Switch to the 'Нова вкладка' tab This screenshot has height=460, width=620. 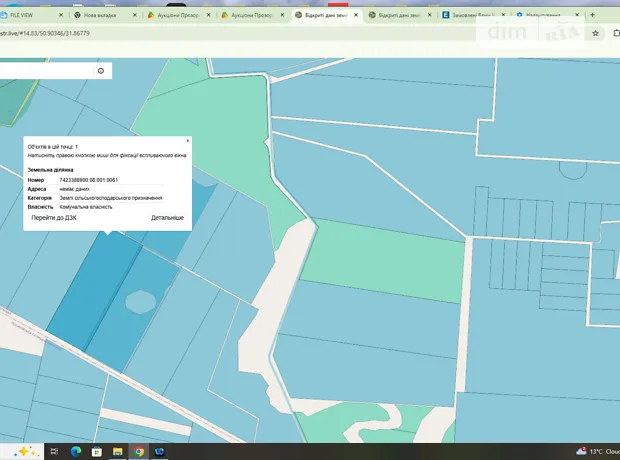[x=104, y=17]
